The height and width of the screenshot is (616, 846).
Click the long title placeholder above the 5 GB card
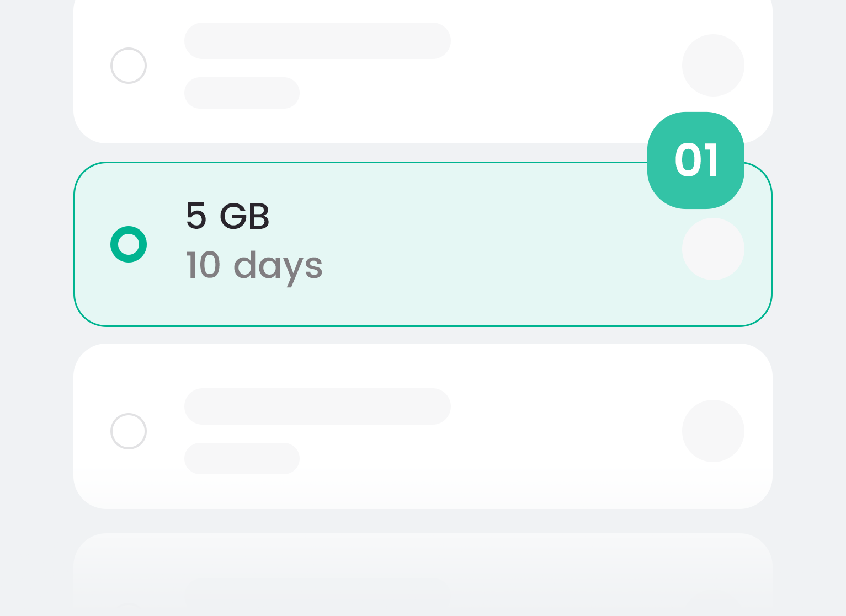(x=317, y=41)
